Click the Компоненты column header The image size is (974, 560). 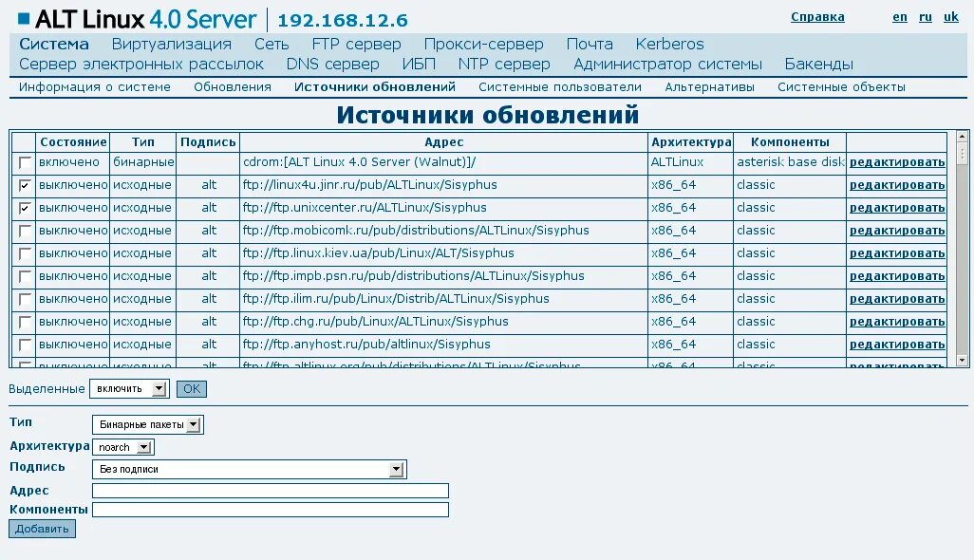[x=790, y=142]
